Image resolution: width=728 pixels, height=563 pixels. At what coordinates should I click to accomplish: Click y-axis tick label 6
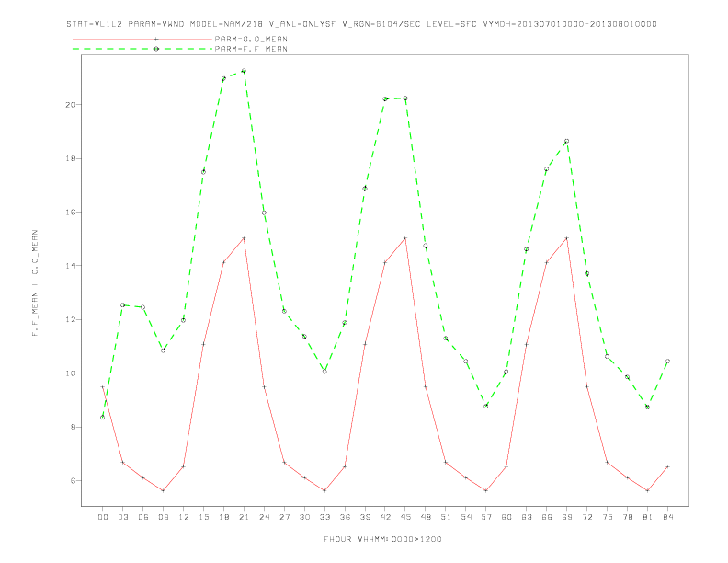pos(73,481)
